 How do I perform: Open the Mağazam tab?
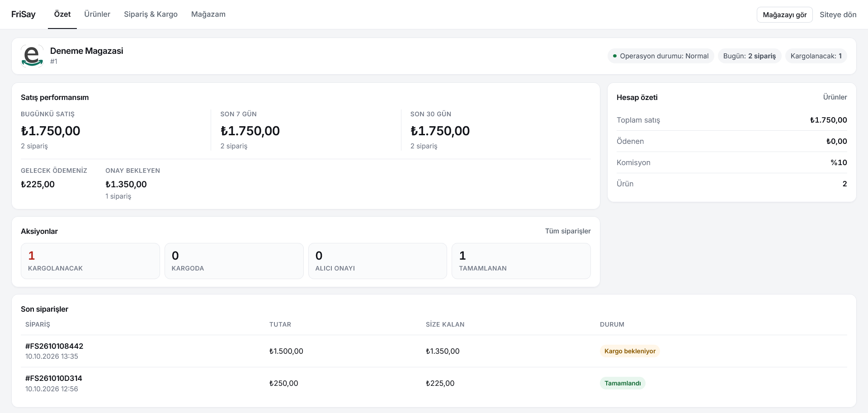point(208,14)
